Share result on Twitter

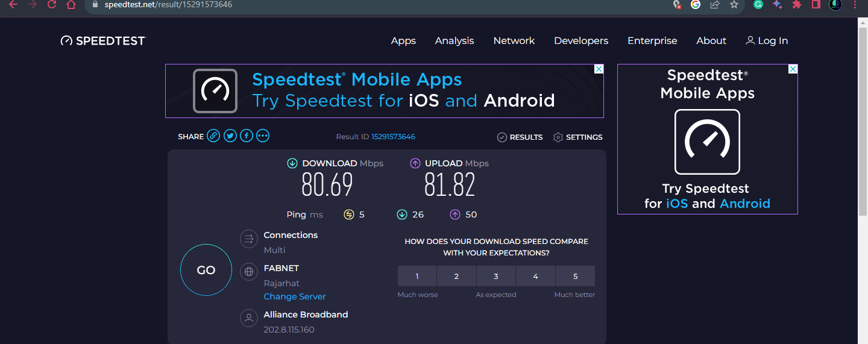coord(230,136)
